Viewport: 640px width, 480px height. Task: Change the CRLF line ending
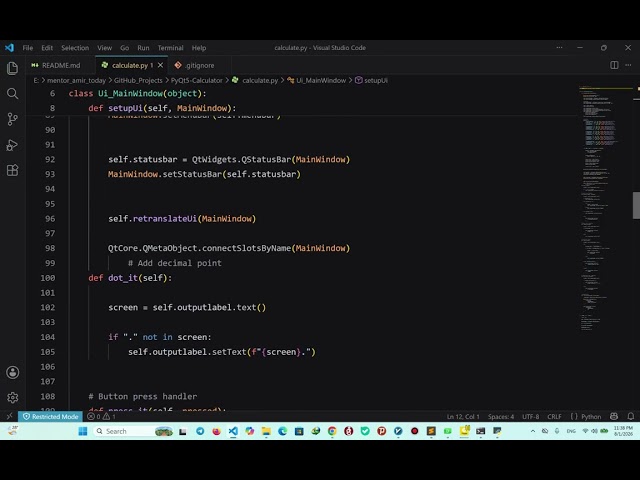click(x=554, y=417)
